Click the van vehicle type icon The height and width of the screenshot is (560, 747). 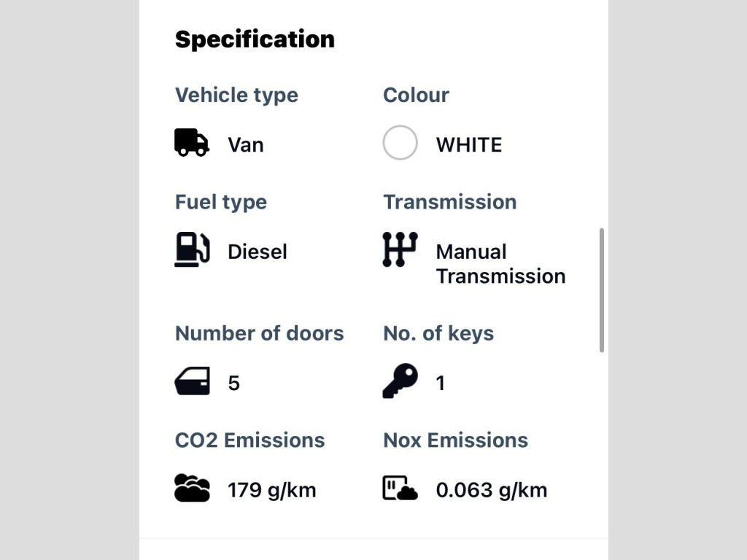point(192,142)
